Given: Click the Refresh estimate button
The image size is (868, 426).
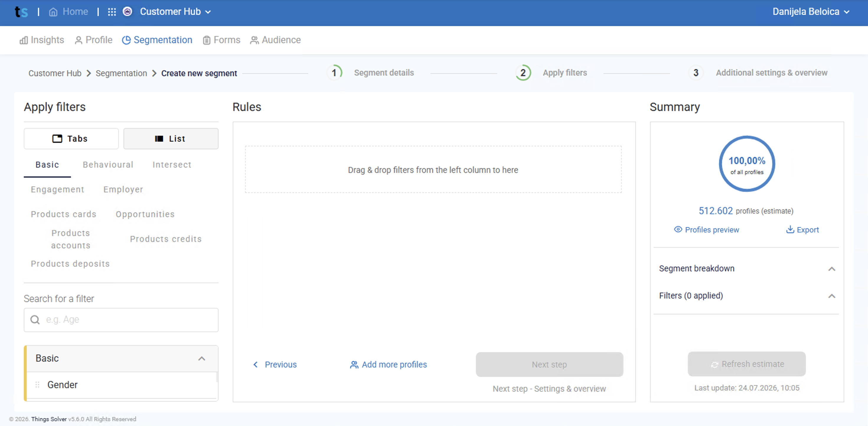Looking at the screenshot, I should click(x=746, y=364).
